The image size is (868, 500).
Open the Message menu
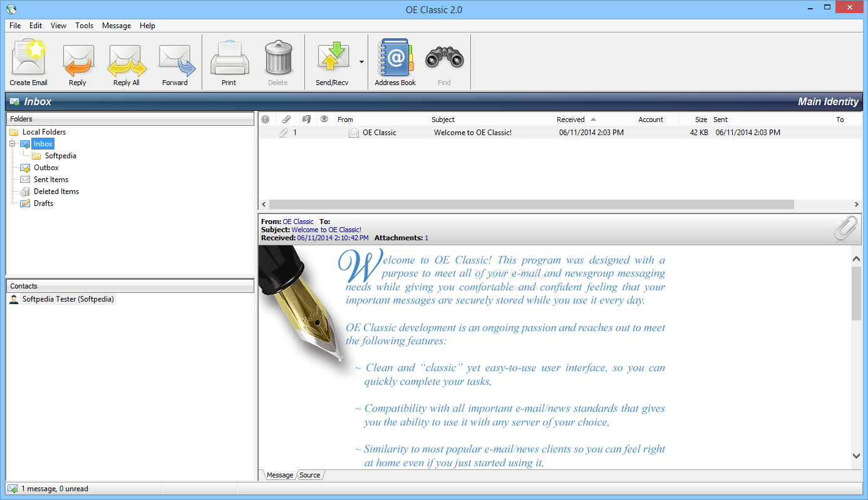point(116,26)
